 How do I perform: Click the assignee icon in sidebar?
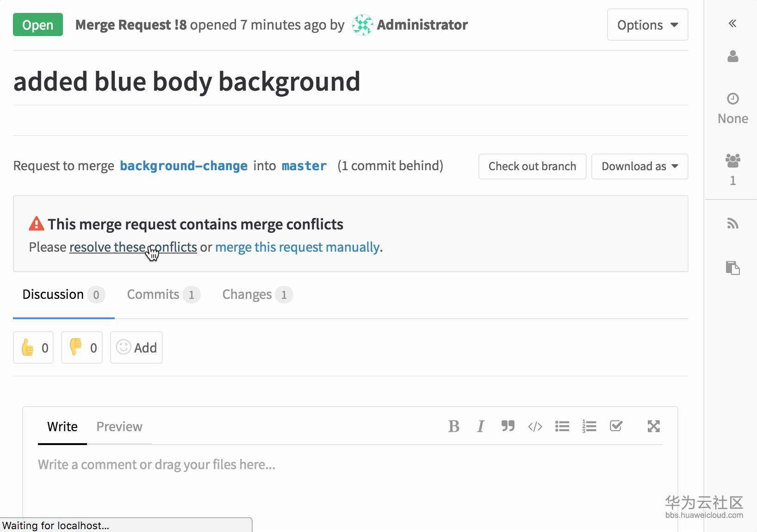pyautogui.click(x=732, y=57)
